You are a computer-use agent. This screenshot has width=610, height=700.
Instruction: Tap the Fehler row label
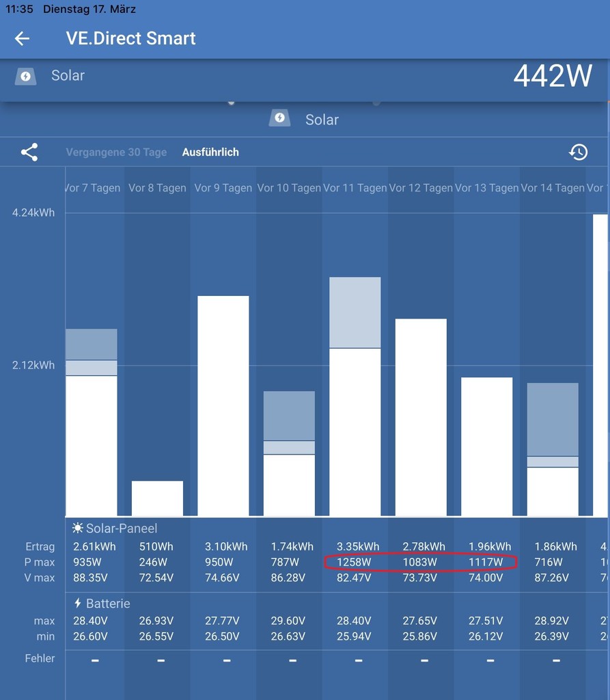click(40, 658)
